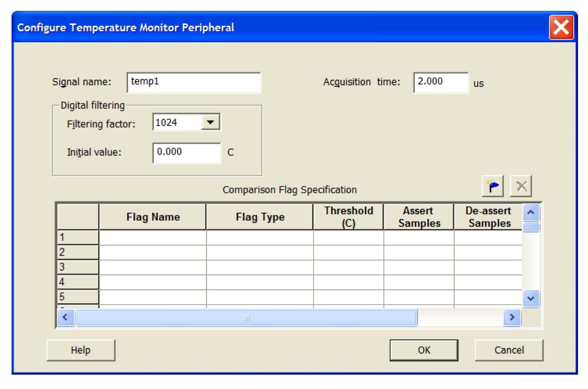Click the Help button
The width and height of the screenshot is (588, 389).
click(x=81, y=350)
